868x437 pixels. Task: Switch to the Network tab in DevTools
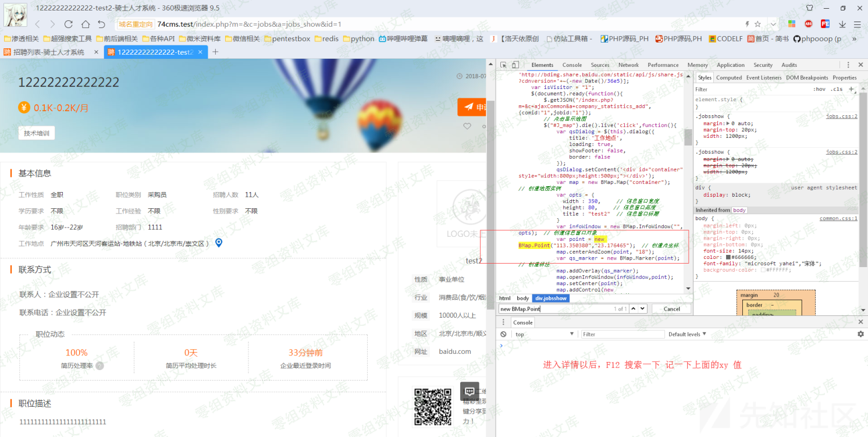click(628, 65)
